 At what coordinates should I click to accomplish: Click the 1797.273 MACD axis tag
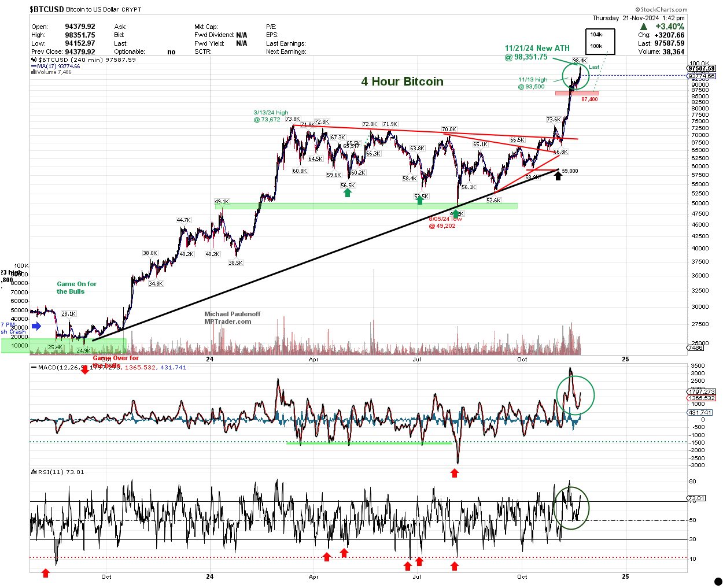[702, 391]
